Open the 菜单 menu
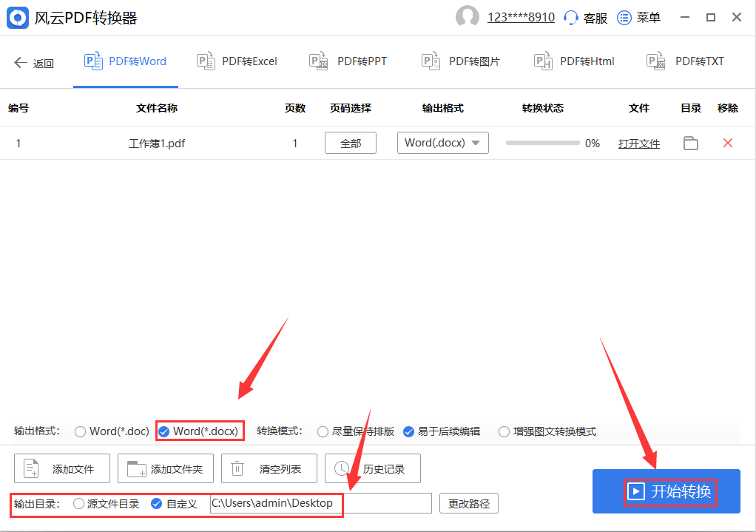 click(x=639, y=18)
